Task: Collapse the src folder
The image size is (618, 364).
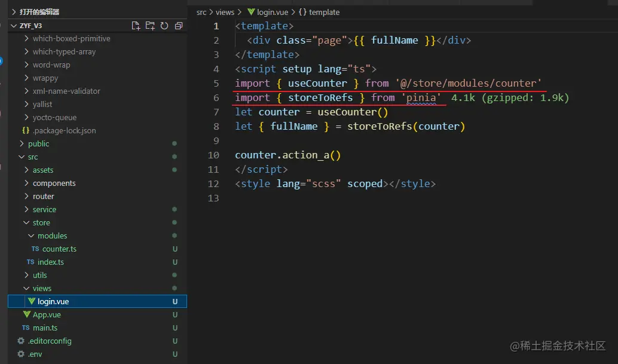Action: pos(22,157)
